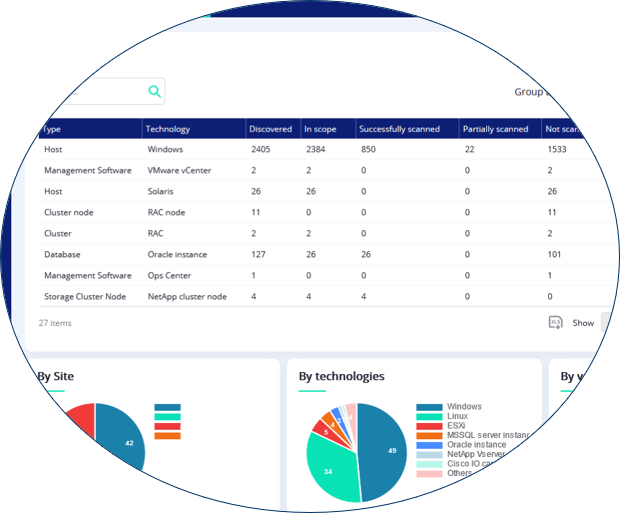Sort by the Successfully scanned column
This screenshot has height=513, width=620.
pos(399,129)
